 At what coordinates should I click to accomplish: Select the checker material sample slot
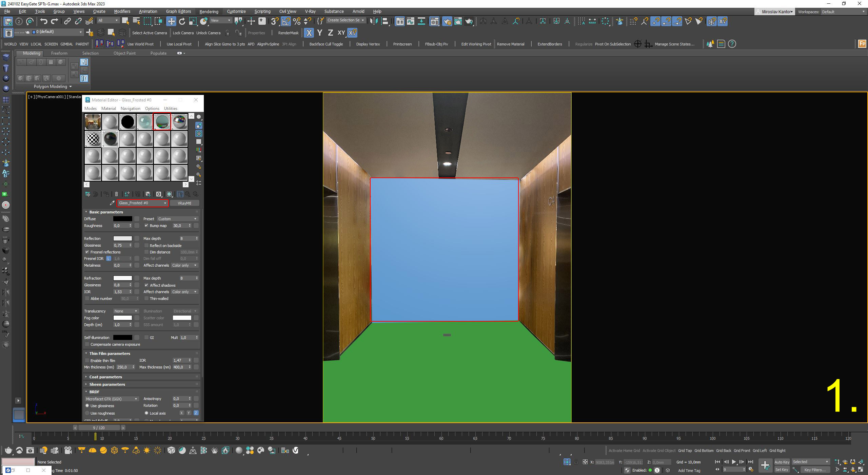[x=93, y=139]
